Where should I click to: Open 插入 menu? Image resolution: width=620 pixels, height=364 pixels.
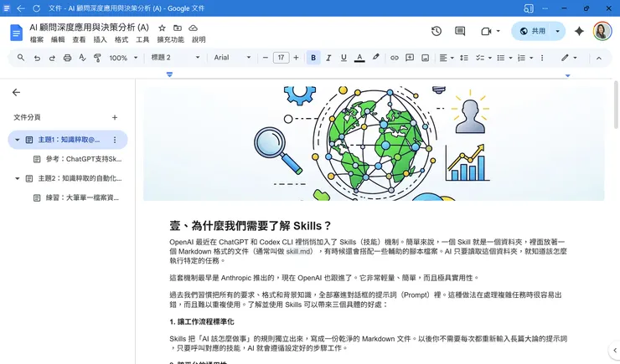pyautogui.click(x=100, y=39)
